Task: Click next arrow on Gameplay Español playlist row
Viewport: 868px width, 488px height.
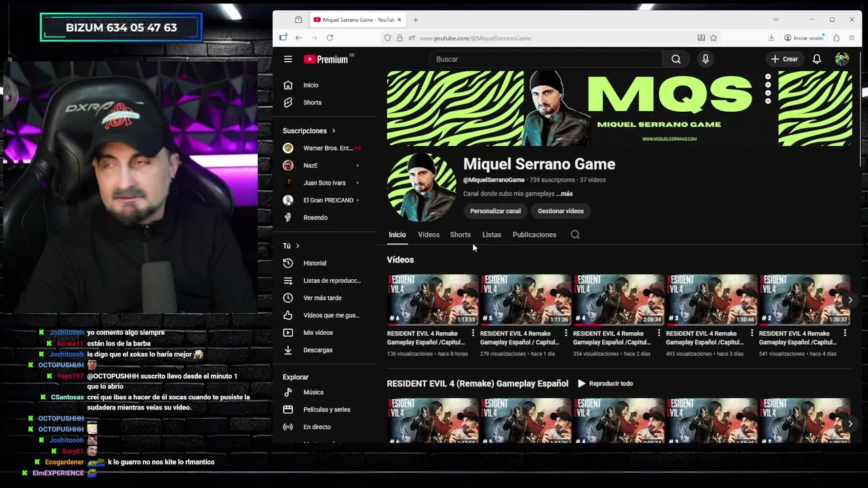Action: 850,424
